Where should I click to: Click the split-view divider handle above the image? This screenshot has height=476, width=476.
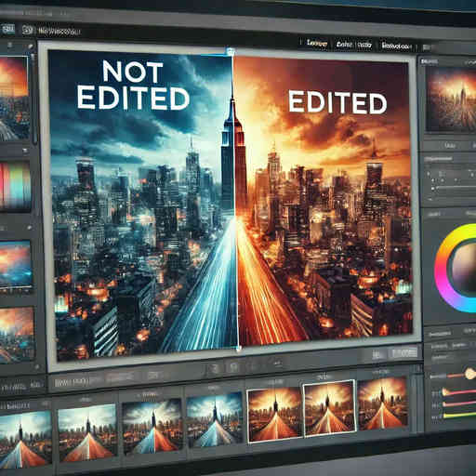click(230, 51)
